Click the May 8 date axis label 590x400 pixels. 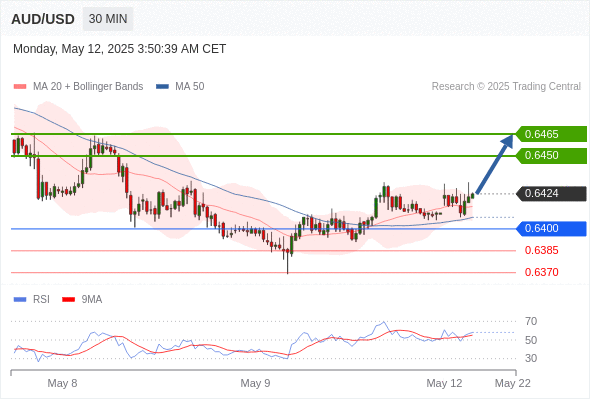tap(62, 383)
